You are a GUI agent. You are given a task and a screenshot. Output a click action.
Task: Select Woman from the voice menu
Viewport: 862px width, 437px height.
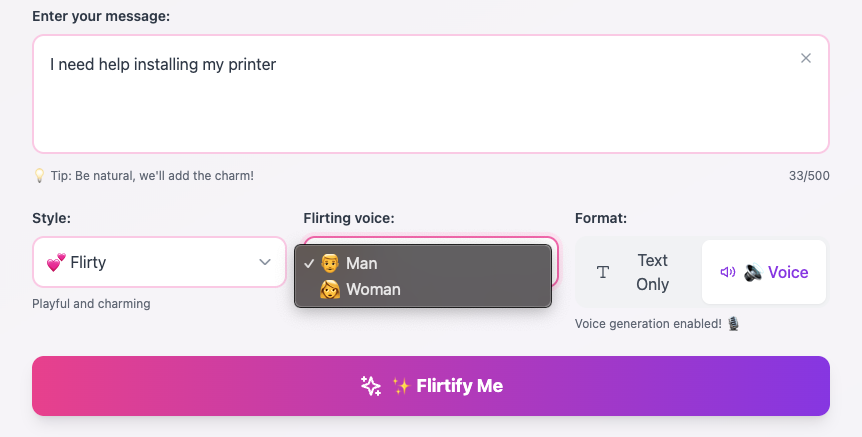373,289
